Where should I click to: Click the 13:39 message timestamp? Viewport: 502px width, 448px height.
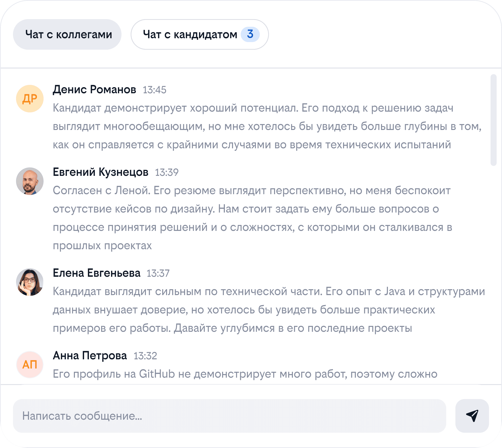pos(167,173)
